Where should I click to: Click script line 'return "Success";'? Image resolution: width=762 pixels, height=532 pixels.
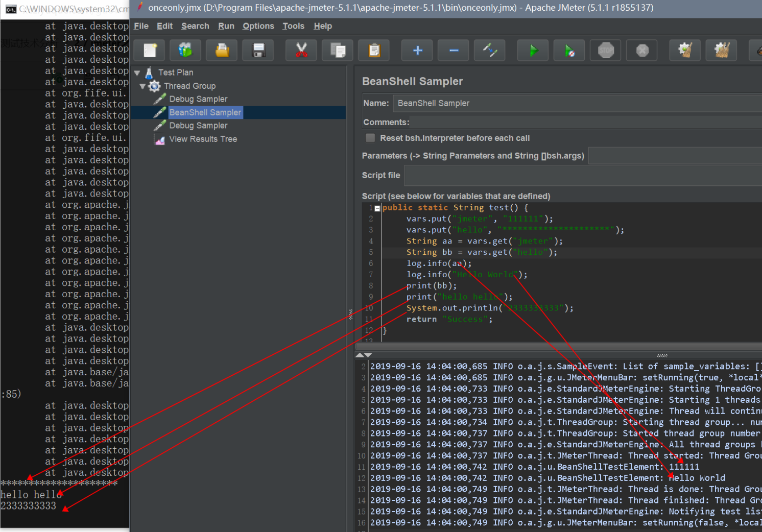449,319
